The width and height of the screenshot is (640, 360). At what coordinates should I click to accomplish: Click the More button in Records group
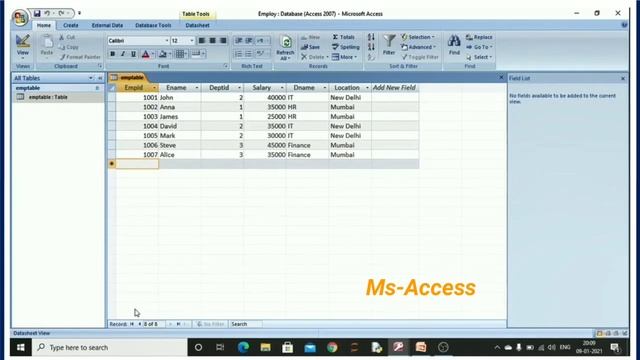tap(345, 57)
